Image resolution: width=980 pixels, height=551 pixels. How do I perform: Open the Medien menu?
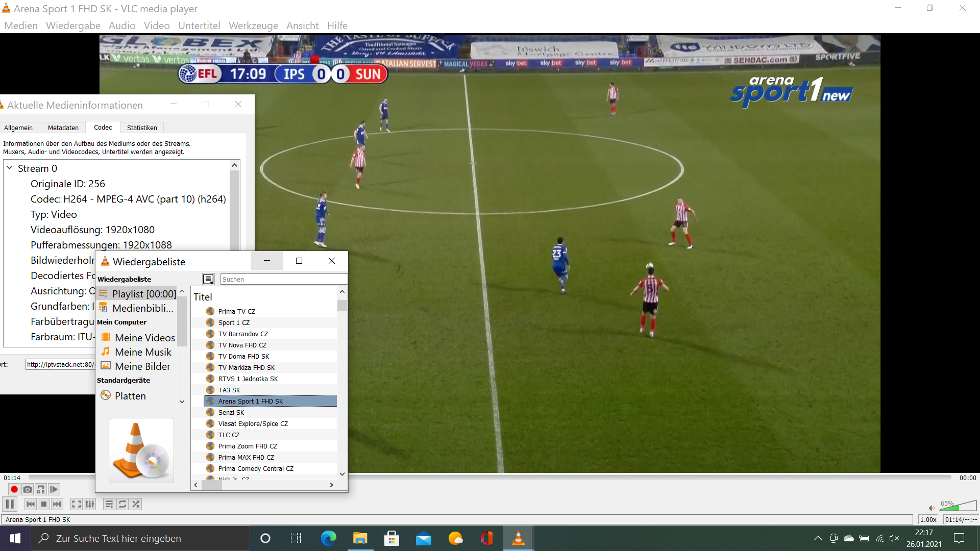21,26
